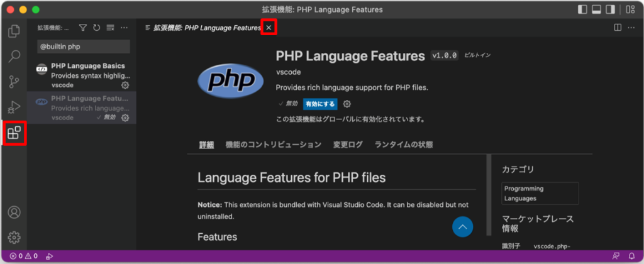This screenshot has height=264, width=644.
Task: Open extensions sidebar more actions menu
Action: coord(124,28)
